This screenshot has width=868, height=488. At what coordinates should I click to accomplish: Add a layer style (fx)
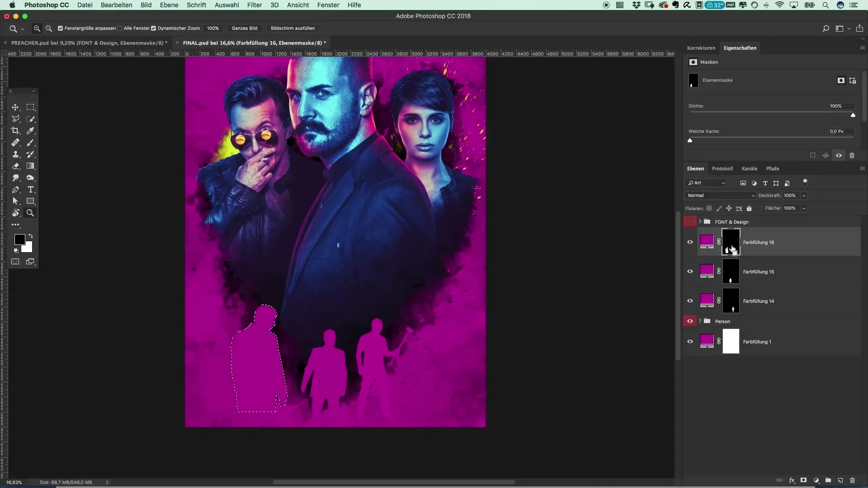[x=792, y=480]
